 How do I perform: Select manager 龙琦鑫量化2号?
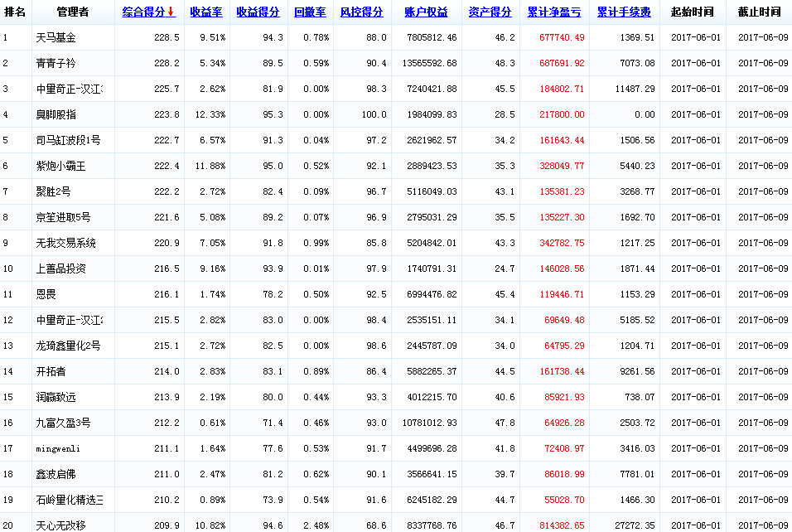coord(68,346)
